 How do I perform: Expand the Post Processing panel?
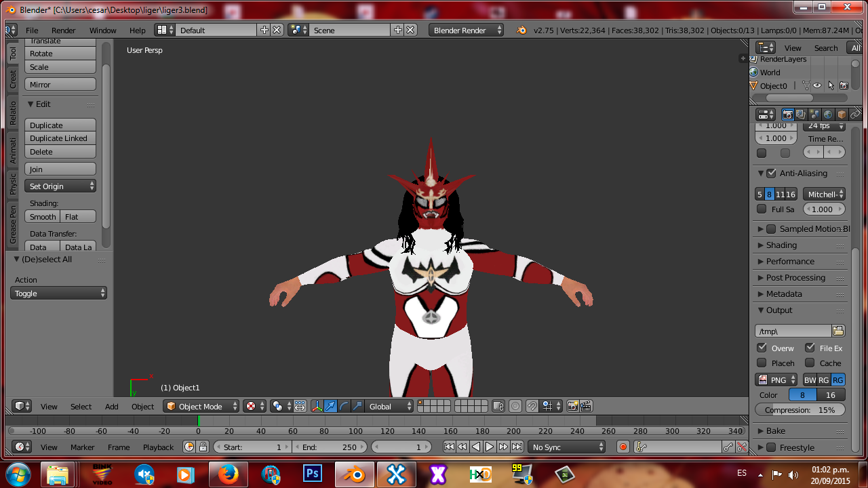[x=795, y=278]
